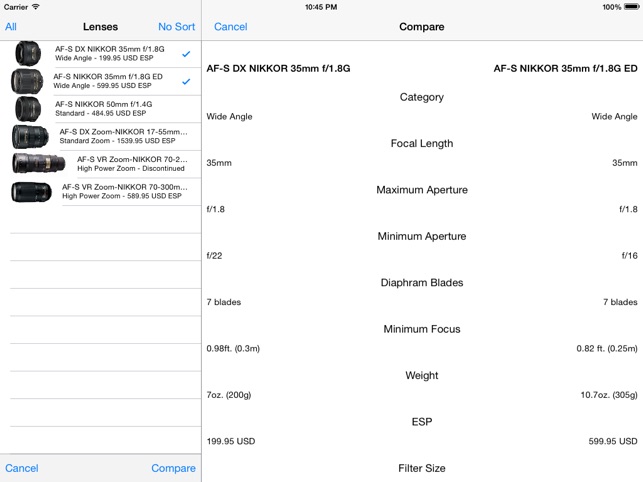Tap the 'Standard - 484.95 USD ESP' subtitle
Screen dimensions: 643x482
(x=101, y=113)
